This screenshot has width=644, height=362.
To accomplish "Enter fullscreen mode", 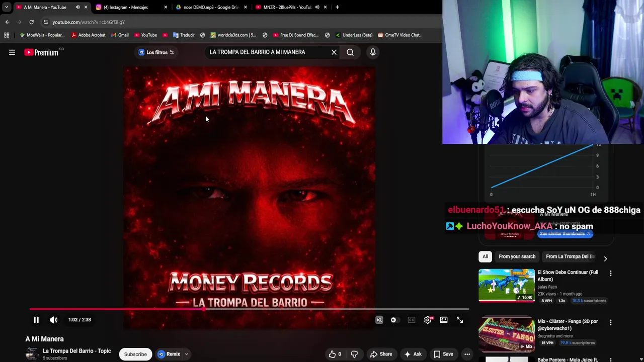I will (460, 320).
